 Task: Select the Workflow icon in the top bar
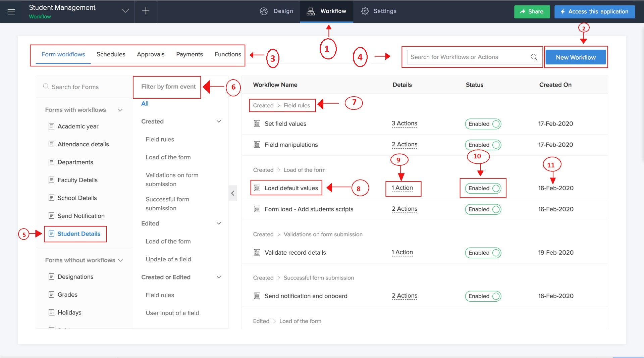pos(311,11)
